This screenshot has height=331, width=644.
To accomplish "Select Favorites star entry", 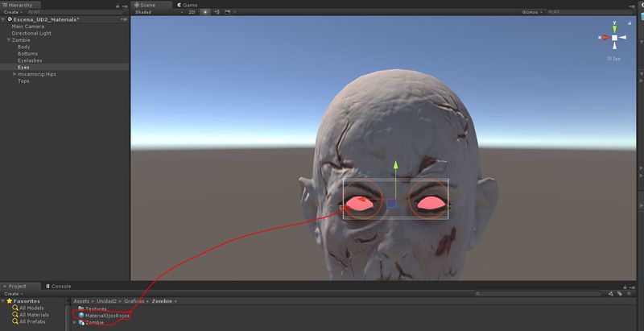I will pyautogui.click(x=23, y=301).
